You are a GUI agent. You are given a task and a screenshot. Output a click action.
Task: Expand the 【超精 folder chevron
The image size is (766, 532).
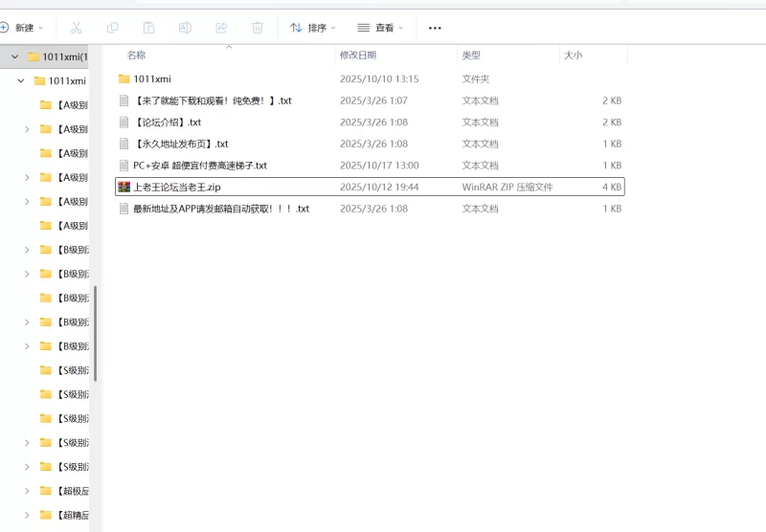27,515
